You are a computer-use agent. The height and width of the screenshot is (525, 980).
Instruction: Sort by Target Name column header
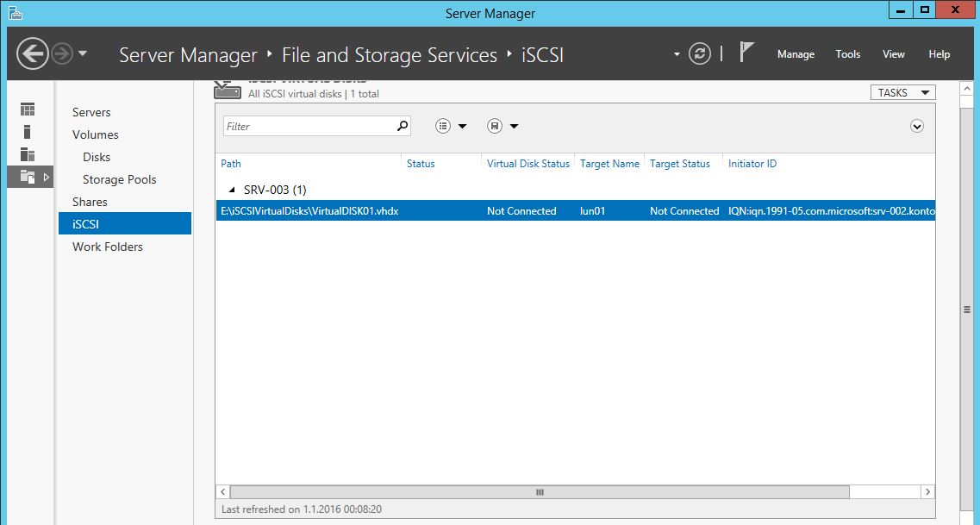[609, 164]
